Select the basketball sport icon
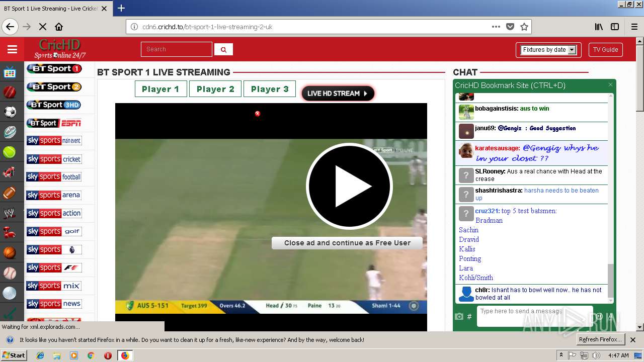 click(10, 253)
